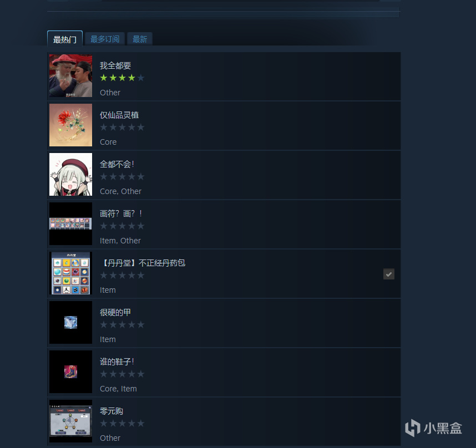Open the 丹丹堂 pill pack thumbnail
The height and width of the screenshot is (448, 476).
pyautogui.click(x=70, y=273)
